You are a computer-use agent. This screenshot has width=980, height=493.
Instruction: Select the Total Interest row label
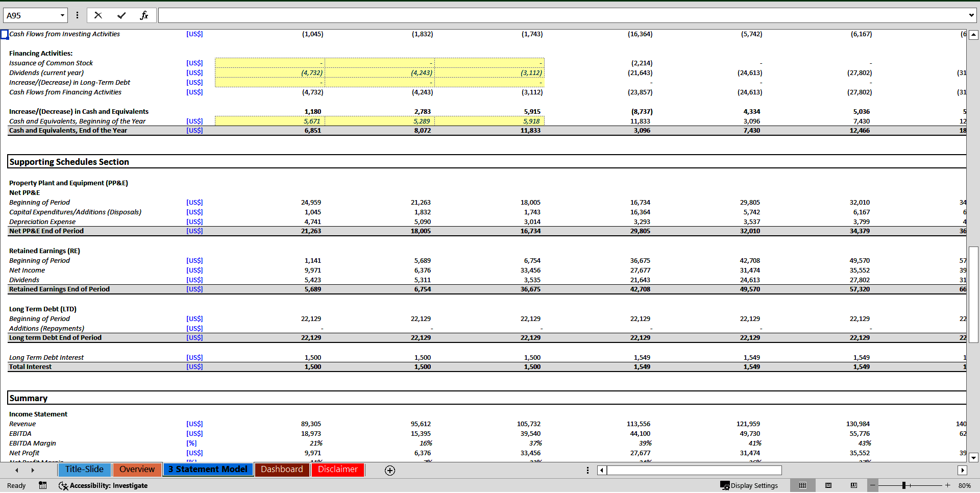(x=30, y=366)
